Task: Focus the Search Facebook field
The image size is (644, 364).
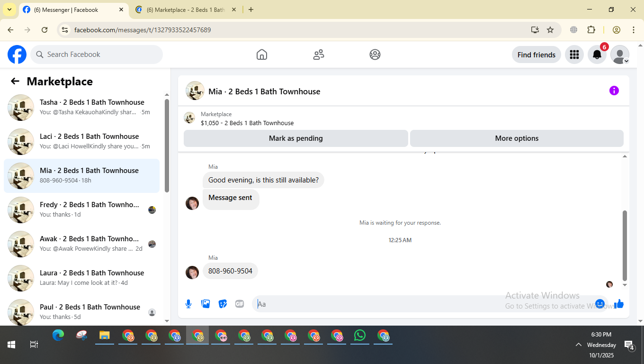Action: [97, 55]
